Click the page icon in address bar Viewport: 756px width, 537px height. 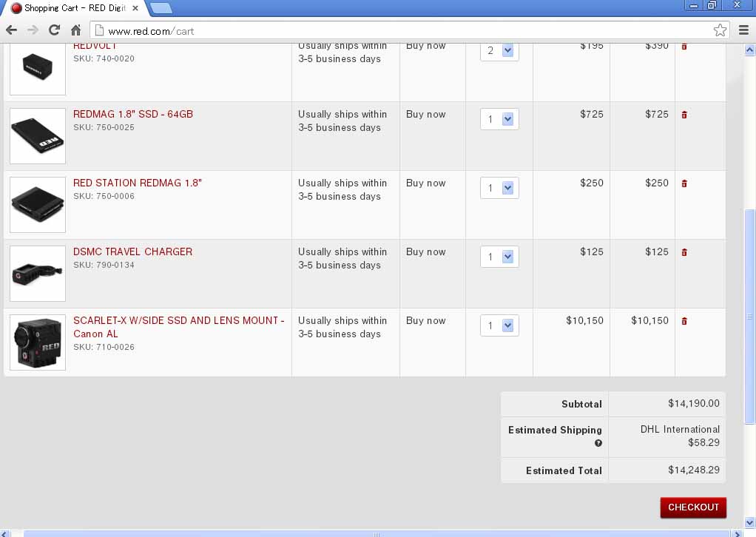click(99, 30)
